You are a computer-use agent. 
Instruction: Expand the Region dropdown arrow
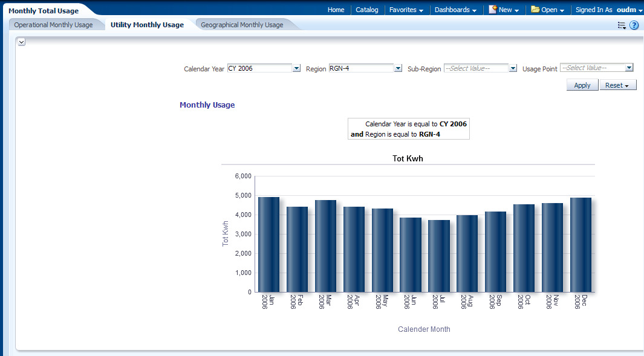coord(398,68)
